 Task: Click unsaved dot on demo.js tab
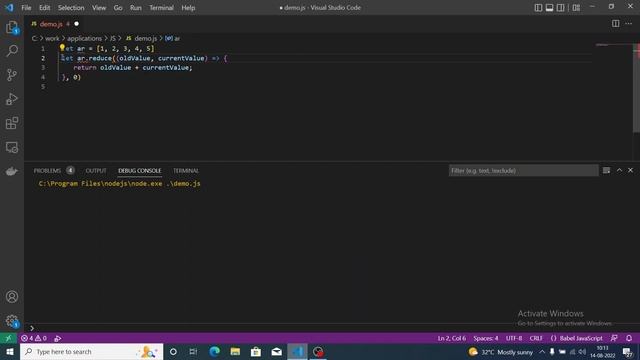tap(76, 24)
